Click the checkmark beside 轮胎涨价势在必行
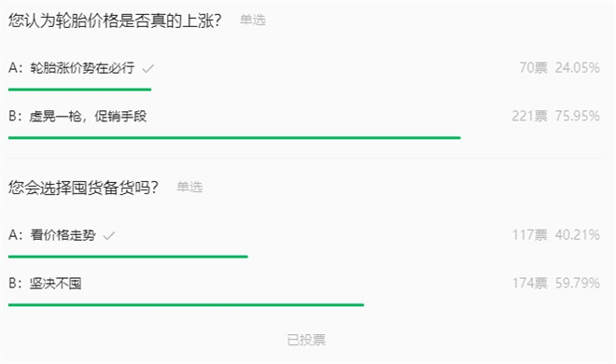Screen dimensions: 616x364 click(x=148, y=69)
